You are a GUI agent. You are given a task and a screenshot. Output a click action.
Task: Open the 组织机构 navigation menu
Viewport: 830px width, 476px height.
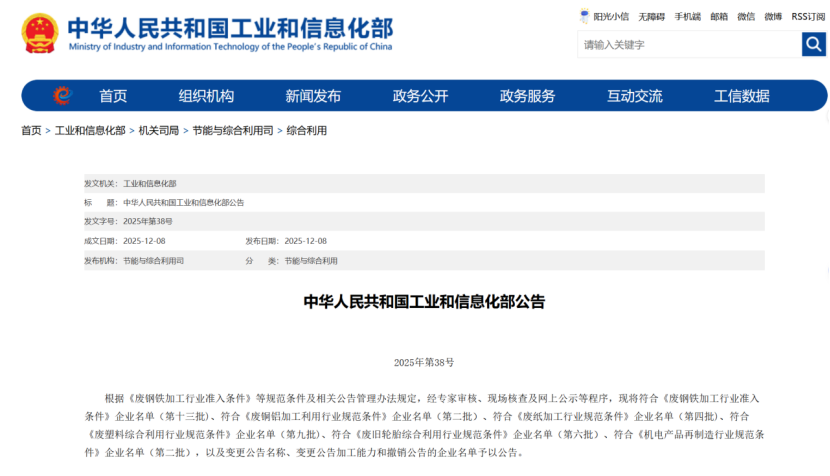[x=206, y=96]
